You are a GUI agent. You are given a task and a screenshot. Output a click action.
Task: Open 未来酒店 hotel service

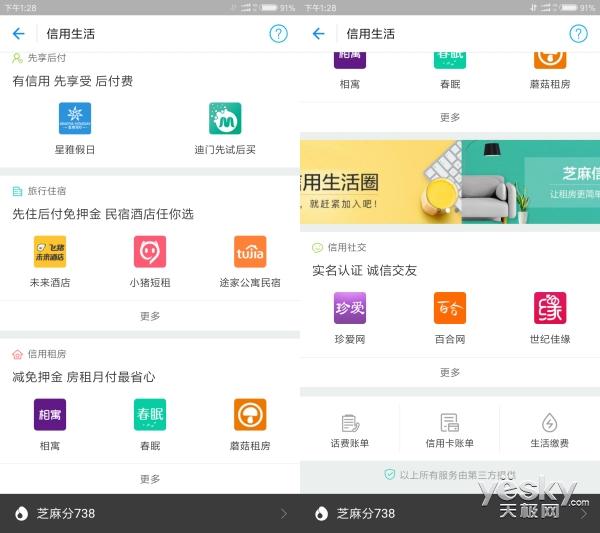tap(50, 252)
